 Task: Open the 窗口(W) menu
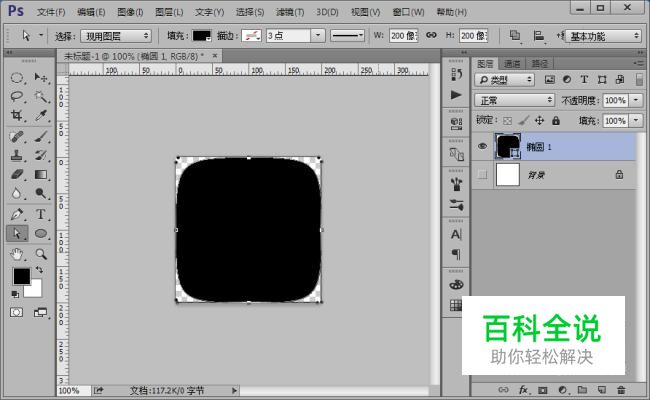pyautogui.click(x=408, y=12)
